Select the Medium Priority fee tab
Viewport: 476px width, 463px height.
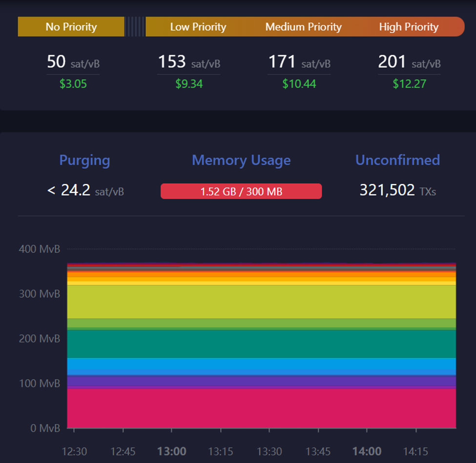(303, 27)
